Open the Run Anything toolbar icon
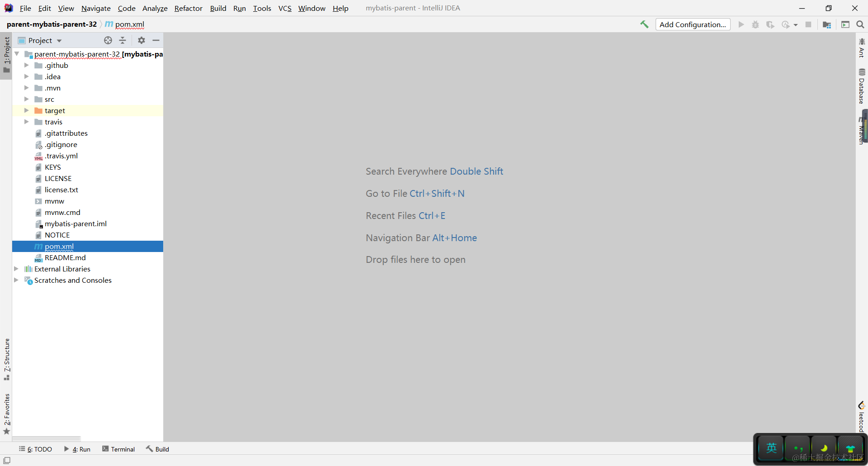Viewport: 868px width, 466px height. tap(845, 24)
